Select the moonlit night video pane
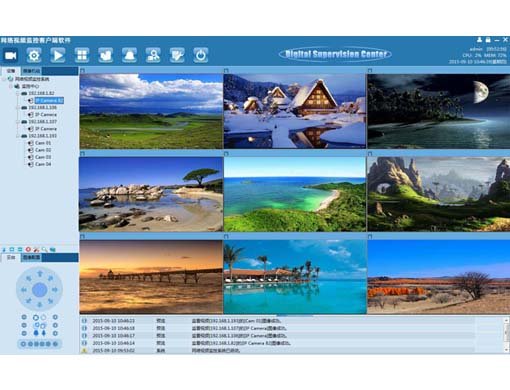 point(438,111)
